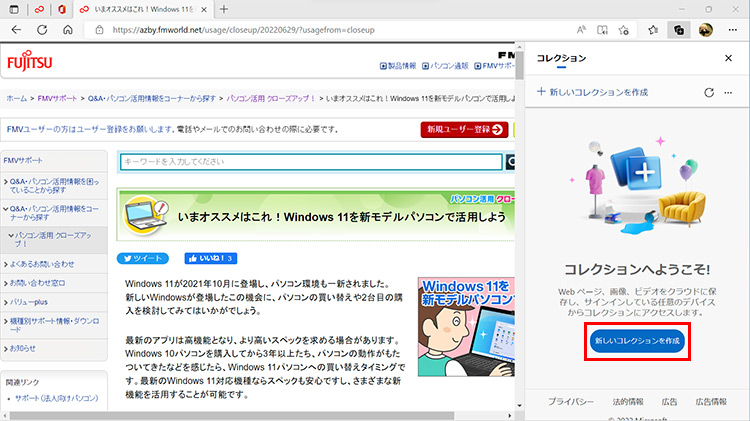
Task: Open the Favorites star-list icon
Action: coord(652,30)
